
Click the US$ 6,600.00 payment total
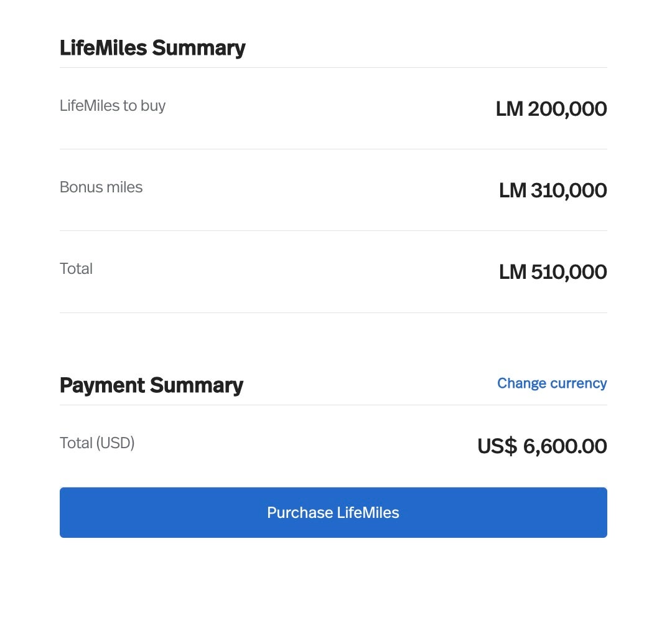[541, 446]
